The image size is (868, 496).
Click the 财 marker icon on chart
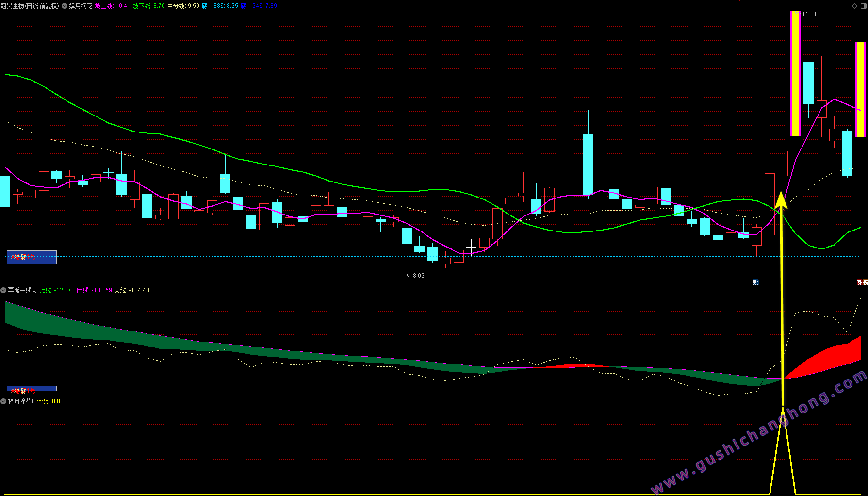756,282
